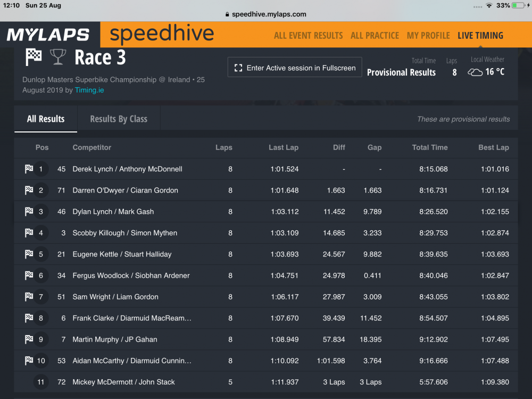Image resolution: width=532 pixels, height=399 pixels.
Task: Tap the speedhive.mylaps.com address bar
Action: click(x=266, y=14)
